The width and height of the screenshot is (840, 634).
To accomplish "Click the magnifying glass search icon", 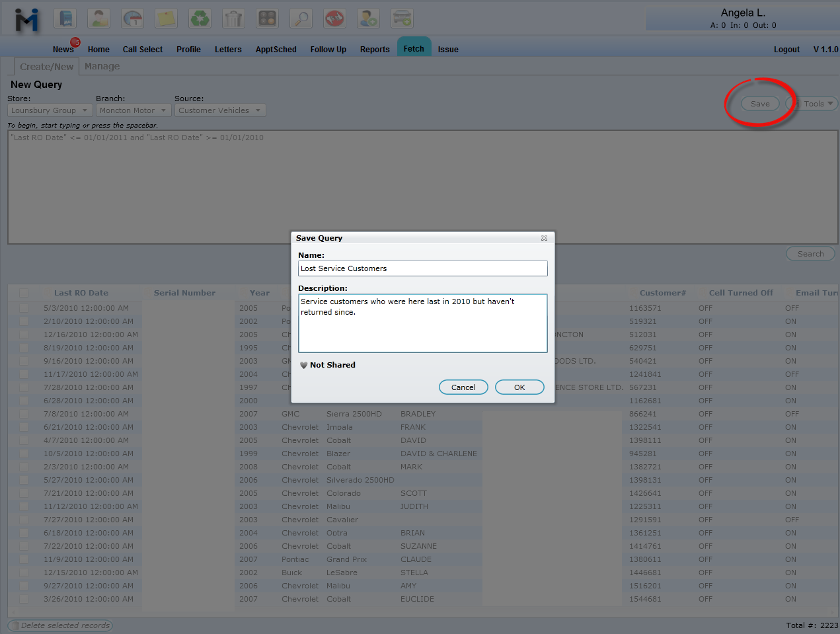I will click(301, 19).
